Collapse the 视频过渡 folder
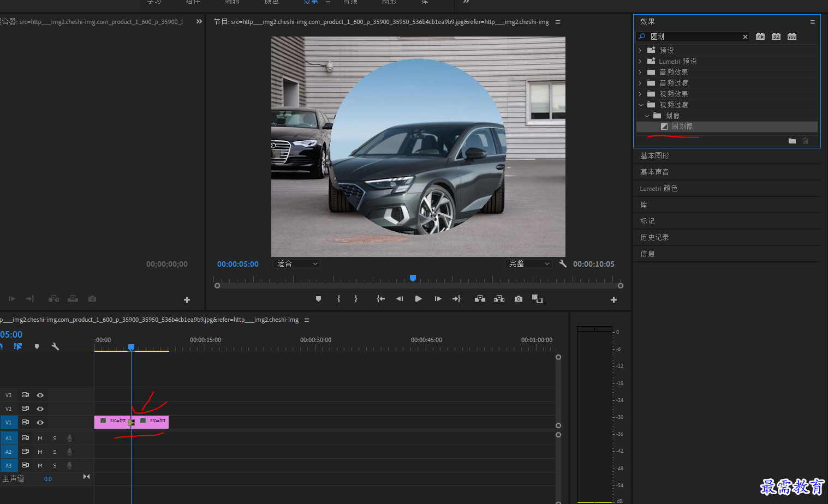828x504 pixels. tap(641, 105)
